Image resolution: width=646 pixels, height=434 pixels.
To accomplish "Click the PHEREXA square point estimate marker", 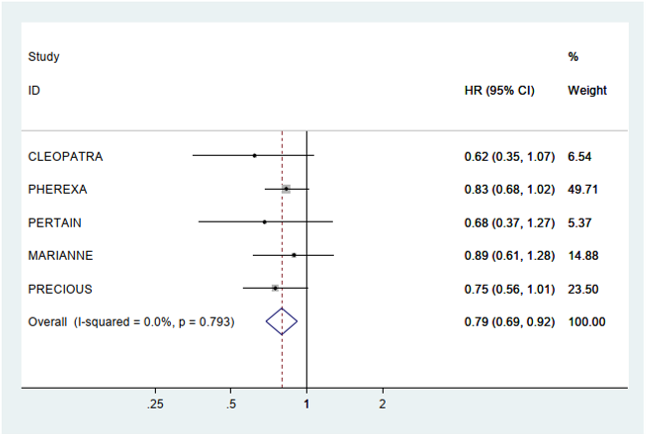I will (286, 188).
